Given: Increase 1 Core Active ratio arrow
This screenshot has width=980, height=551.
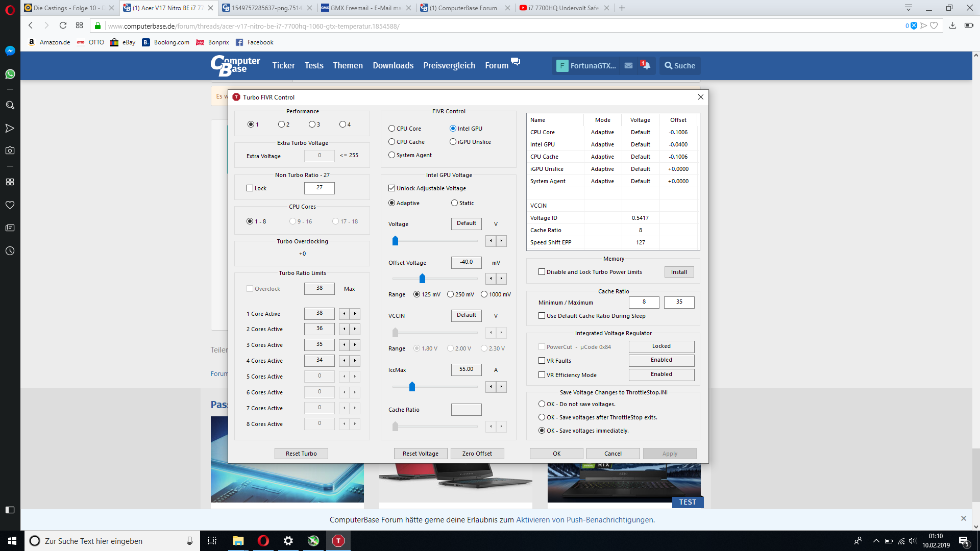Looking at the screenshot, I should click(x=355, y=314).
